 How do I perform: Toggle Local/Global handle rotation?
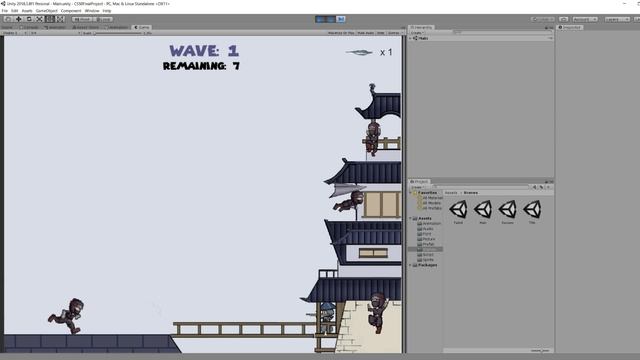[103, 19]
